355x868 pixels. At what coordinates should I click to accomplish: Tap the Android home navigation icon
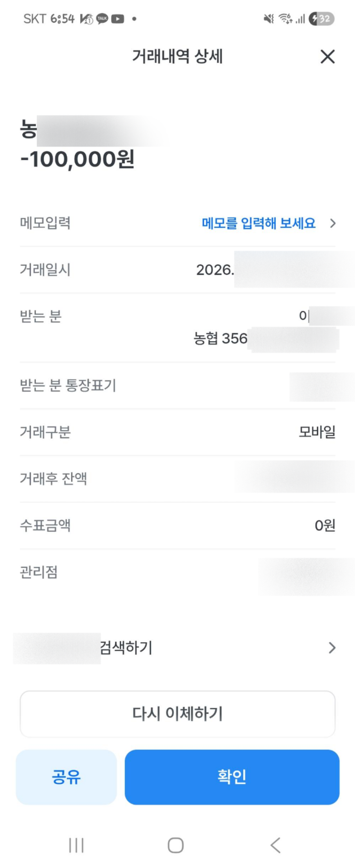[x=176, y=845]
